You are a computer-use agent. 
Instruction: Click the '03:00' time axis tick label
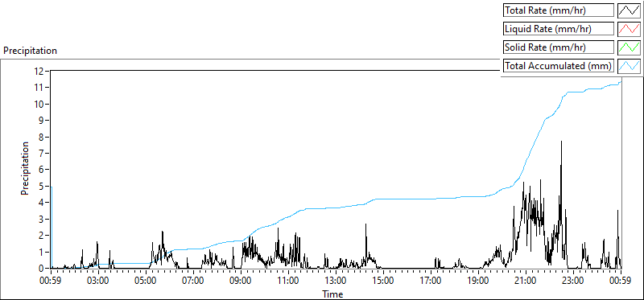click(x=98, y=282)
